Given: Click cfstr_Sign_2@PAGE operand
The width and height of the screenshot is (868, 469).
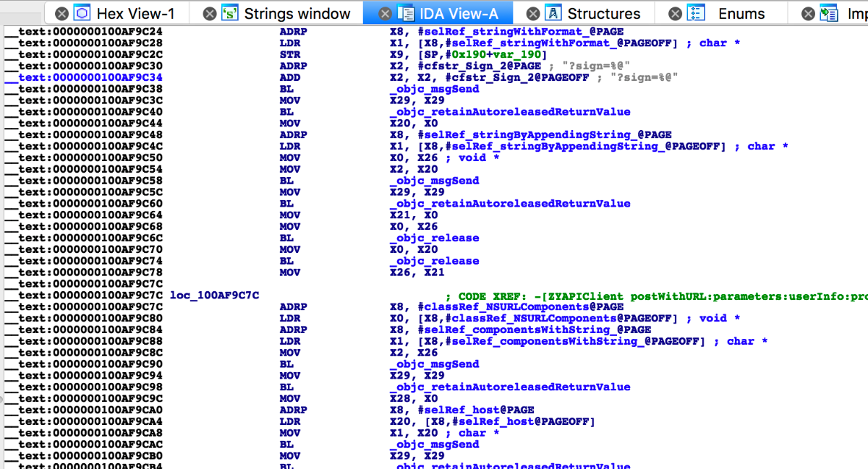Looking at the screenshot, I should [x=480, y=66].
